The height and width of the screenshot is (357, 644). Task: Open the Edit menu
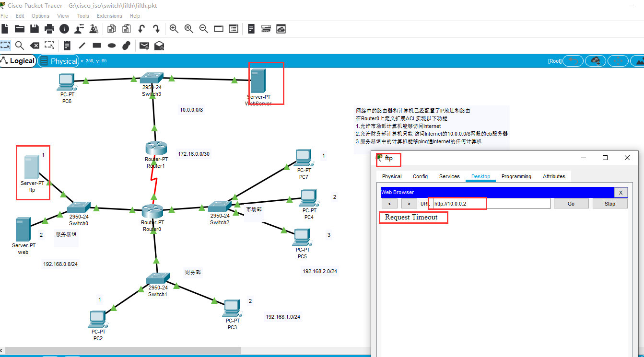pos(20,16)
